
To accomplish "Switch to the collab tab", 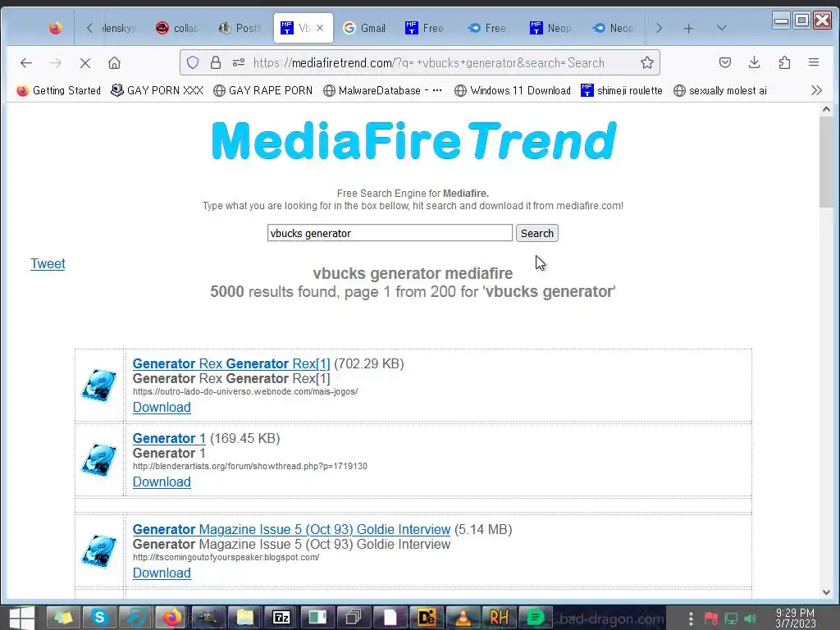I will [x=178, y=28].
